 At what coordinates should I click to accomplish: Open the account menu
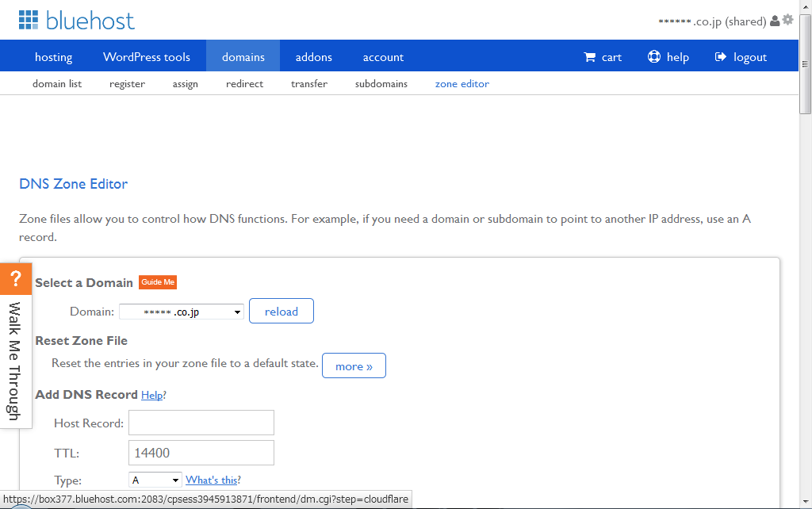[x=383, y=57]
